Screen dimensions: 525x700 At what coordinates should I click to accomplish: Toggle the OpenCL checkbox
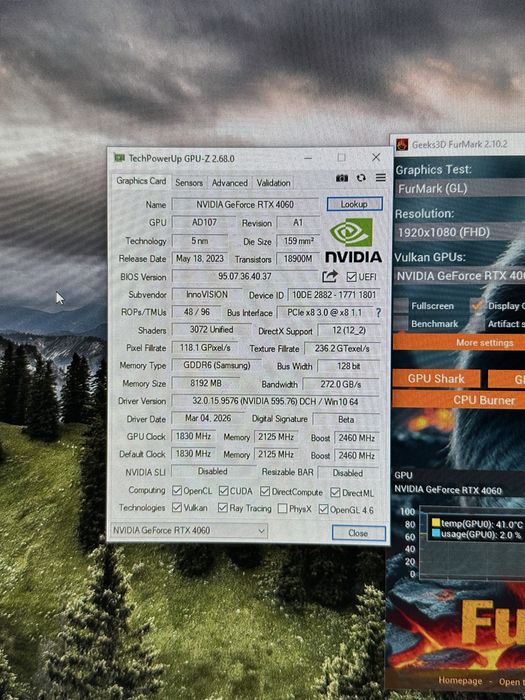pyautogui.click(x=177, y=491)
